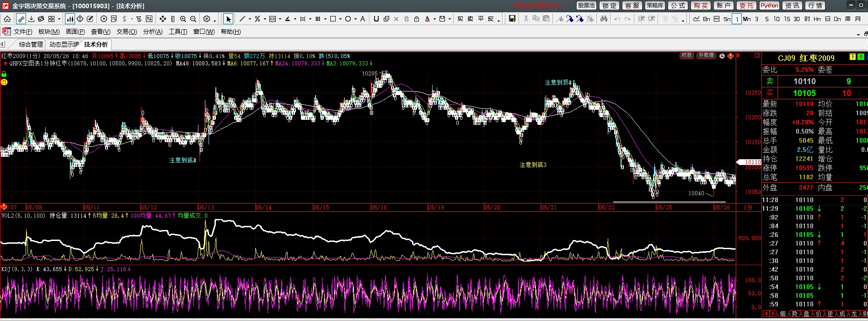Select the line-chart period icon
The image size is (868, 321).
pos(696,19)
